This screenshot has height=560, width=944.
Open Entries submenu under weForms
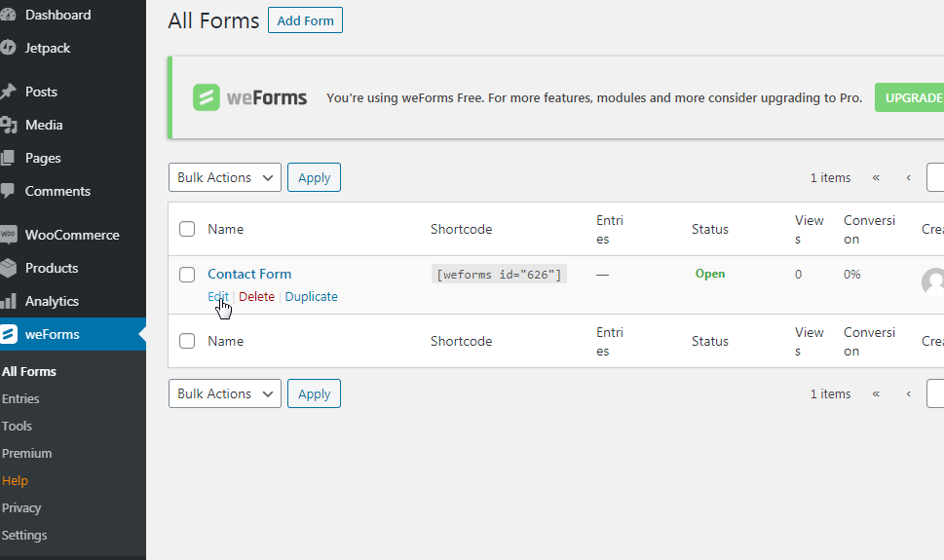point(20,398)
